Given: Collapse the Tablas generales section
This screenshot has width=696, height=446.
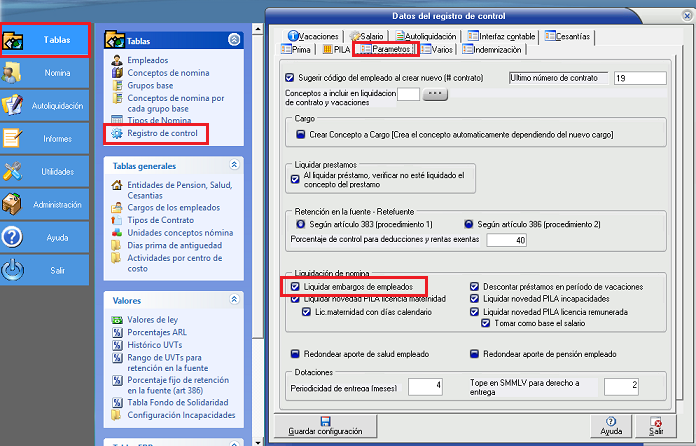Looking at the screenshot, I should tap(234, 164).
